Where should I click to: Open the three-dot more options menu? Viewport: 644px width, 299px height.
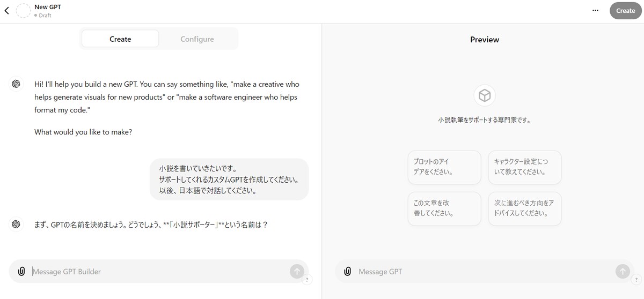pyautogui.click(x=595, y=10)
